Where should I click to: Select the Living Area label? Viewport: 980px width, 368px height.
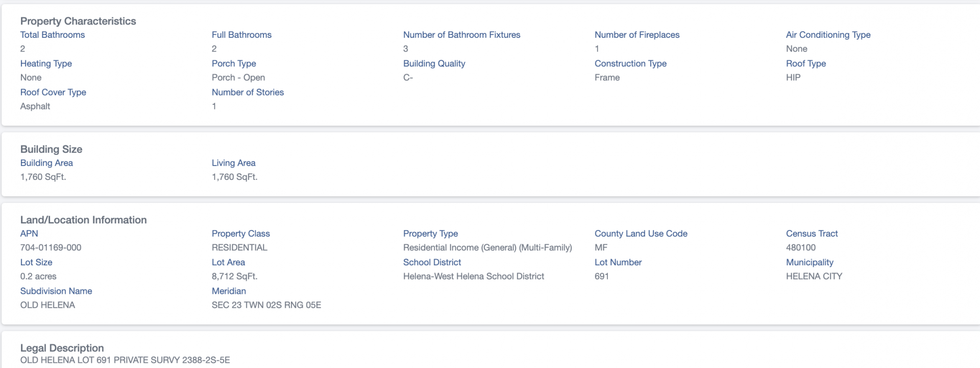234,163
